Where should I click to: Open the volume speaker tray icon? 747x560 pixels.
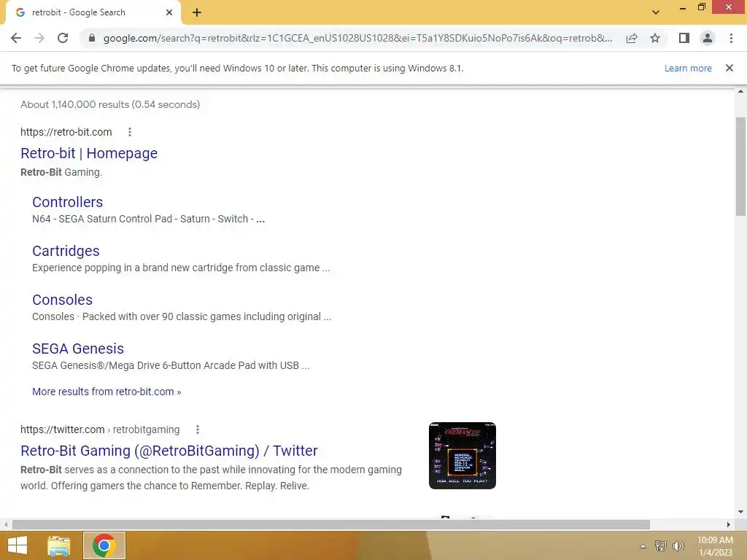point(678,545)
